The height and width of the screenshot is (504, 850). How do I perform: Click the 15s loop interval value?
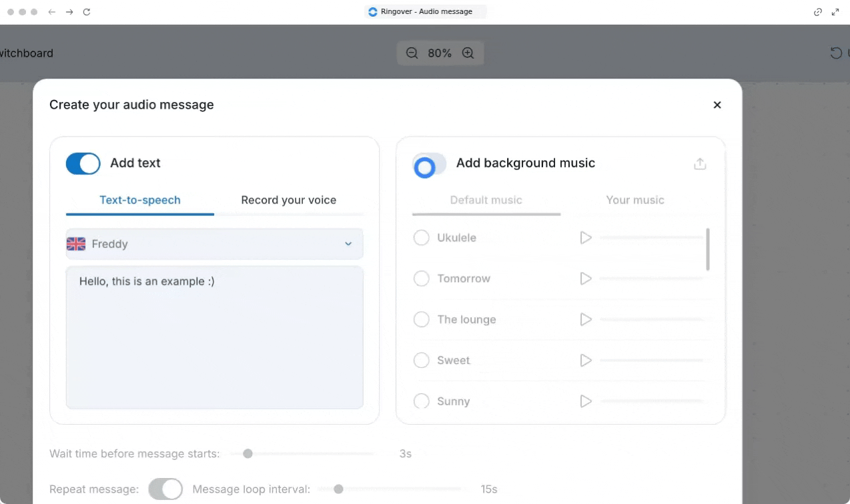(489, 489)
